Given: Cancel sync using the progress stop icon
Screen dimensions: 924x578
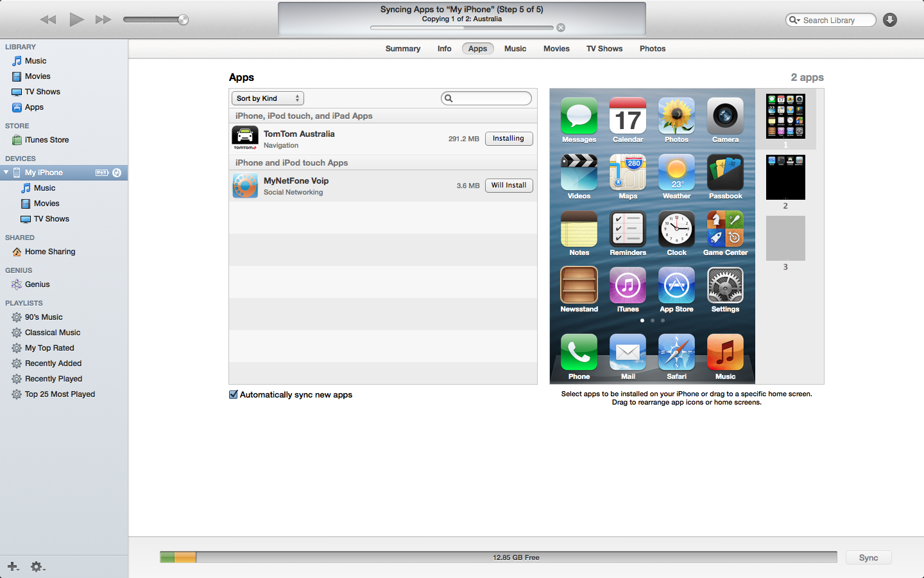Looking at the screenshot, I should tap(561, 28).
